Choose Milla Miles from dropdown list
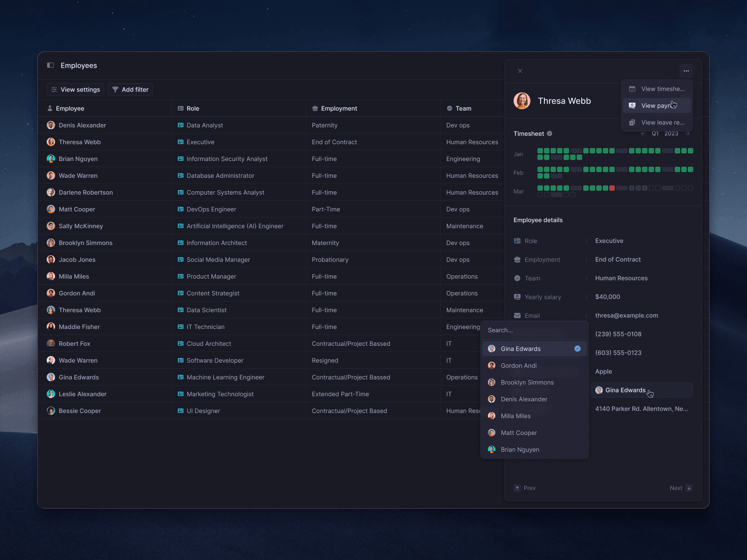Screen dimensions: 747x560 point(535,416)
